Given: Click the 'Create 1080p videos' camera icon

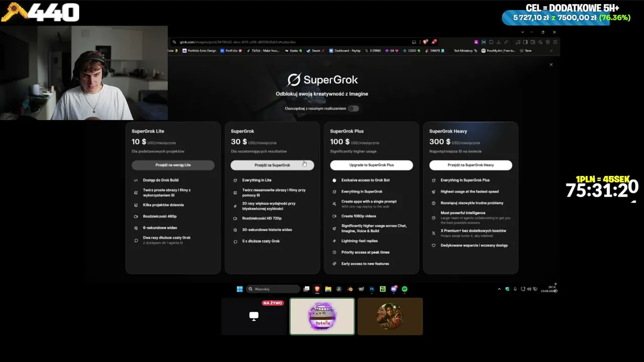Looking at the screenshot, I should coord(334,216).
